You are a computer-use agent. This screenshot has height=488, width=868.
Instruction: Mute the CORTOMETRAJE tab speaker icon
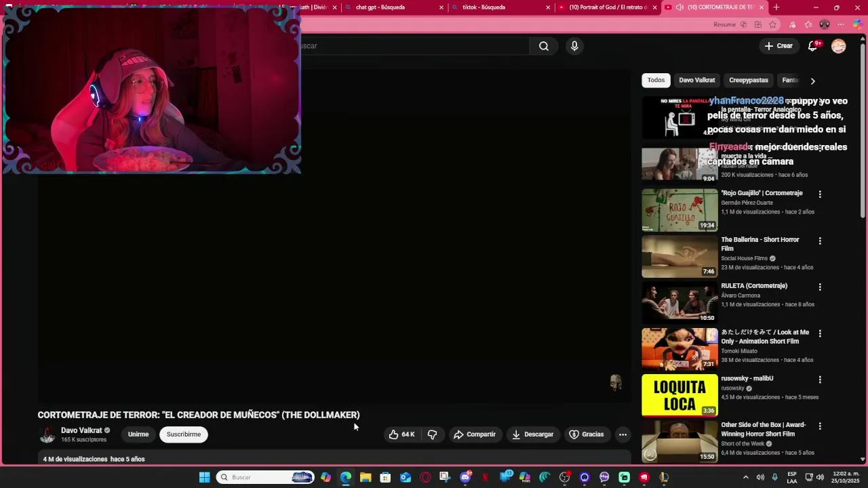[679, 7]
